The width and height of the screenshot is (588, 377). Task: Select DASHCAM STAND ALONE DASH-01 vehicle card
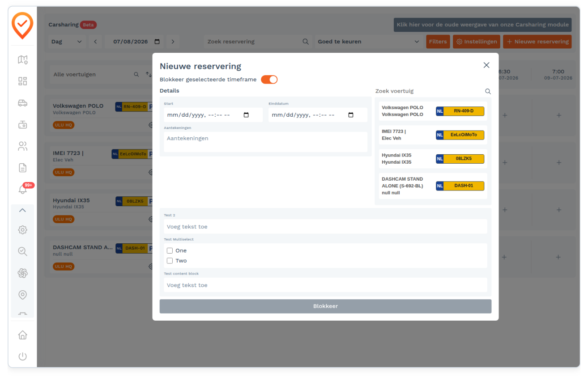[x=433, y=186]
